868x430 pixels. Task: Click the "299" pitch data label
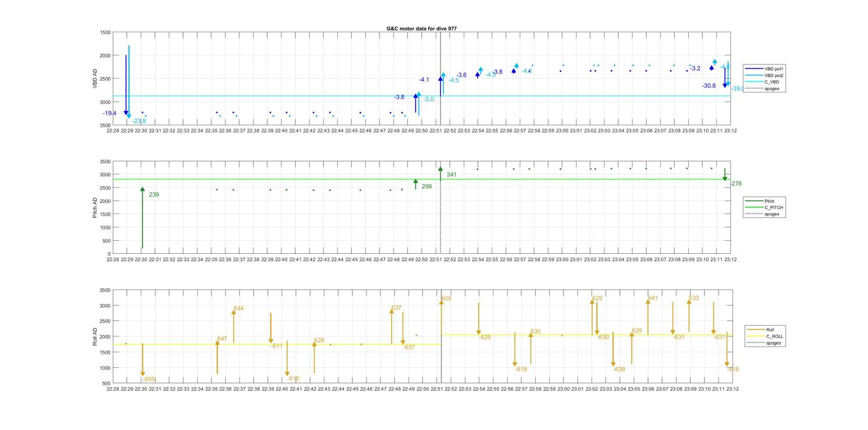pyautogui.click(x=427, y=186)
